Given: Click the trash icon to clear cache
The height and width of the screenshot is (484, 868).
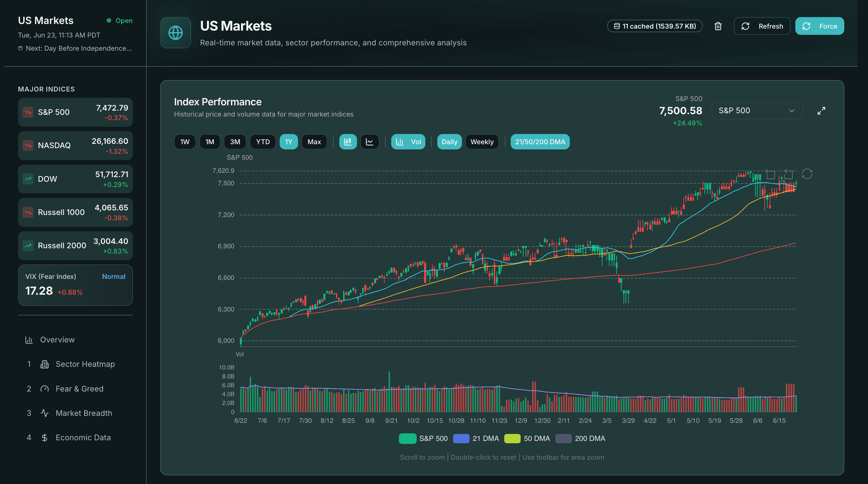Looking at the screenshot, I should point(718,26).
